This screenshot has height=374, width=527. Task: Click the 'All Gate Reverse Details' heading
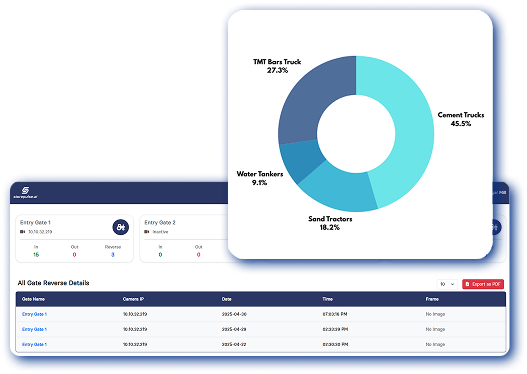point(53,283)
